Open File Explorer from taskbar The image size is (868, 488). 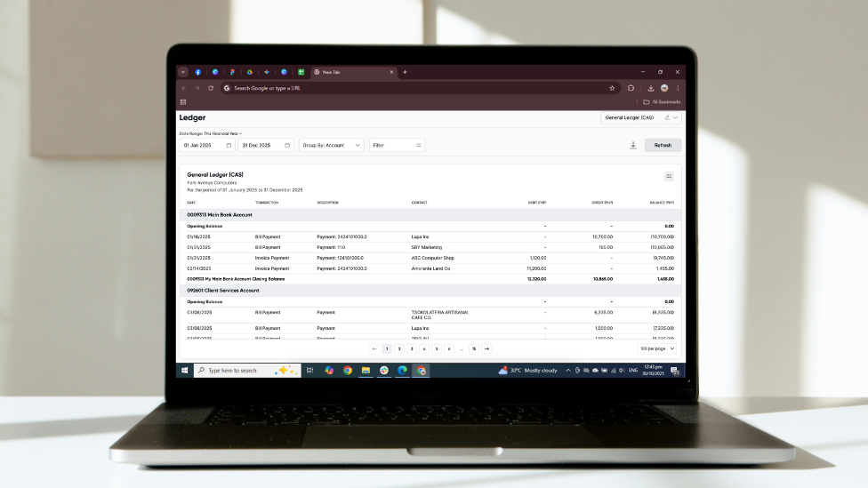pos(366,370)
